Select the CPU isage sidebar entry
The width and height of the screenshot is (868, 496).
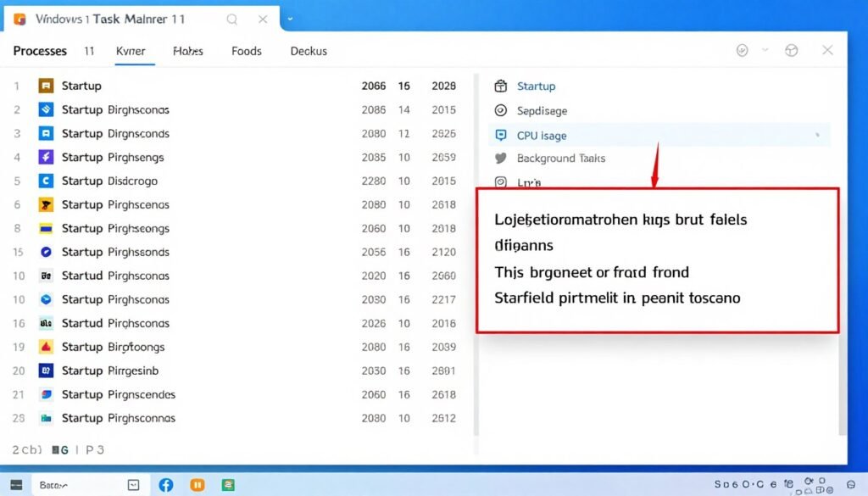coord(541,135)
